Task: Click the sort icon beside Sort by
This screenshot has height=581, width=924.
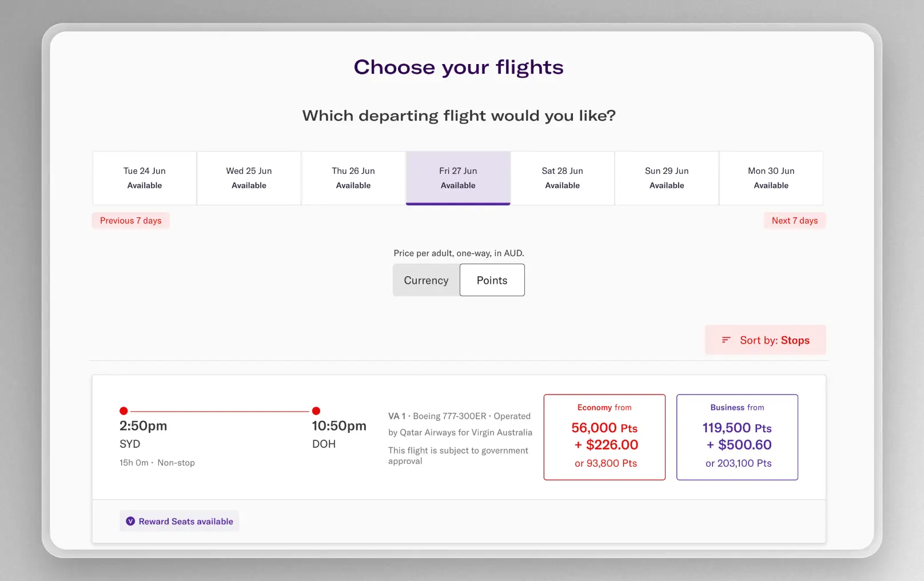Action: (726, 340)
